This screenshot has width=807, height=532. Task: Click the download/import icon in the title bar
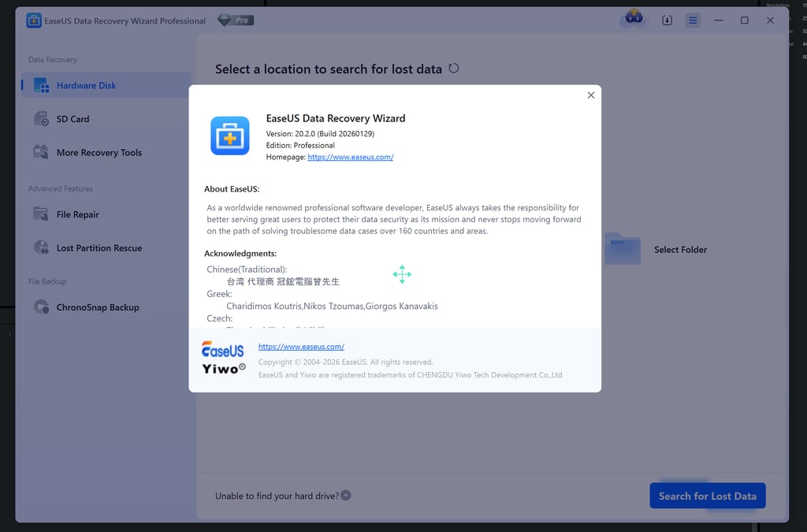click(667, 20)
